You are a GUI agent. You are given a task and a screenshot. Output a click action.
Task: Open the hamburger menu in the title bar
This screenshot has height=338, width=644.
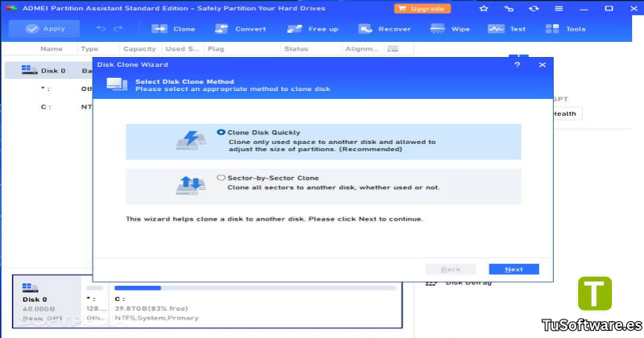point(559,8)
